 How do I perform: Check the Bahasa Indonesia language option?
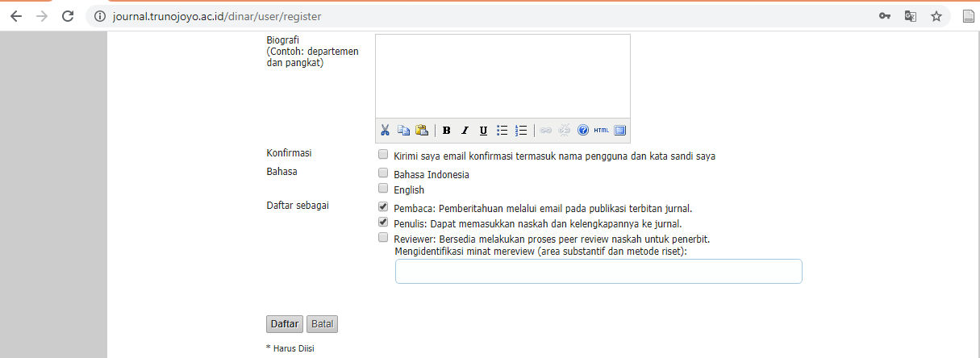[x=383, y=173]
